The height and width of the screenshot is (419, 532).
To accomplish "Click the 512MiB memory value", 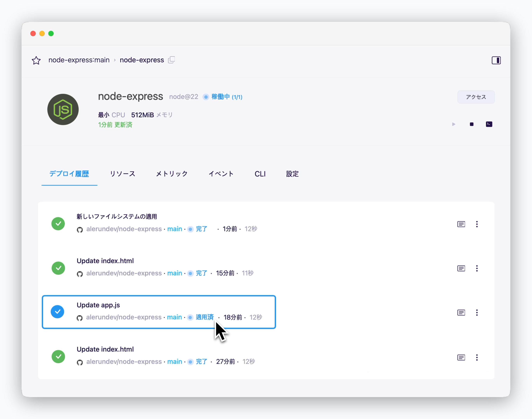I will (x=142, y=115).
